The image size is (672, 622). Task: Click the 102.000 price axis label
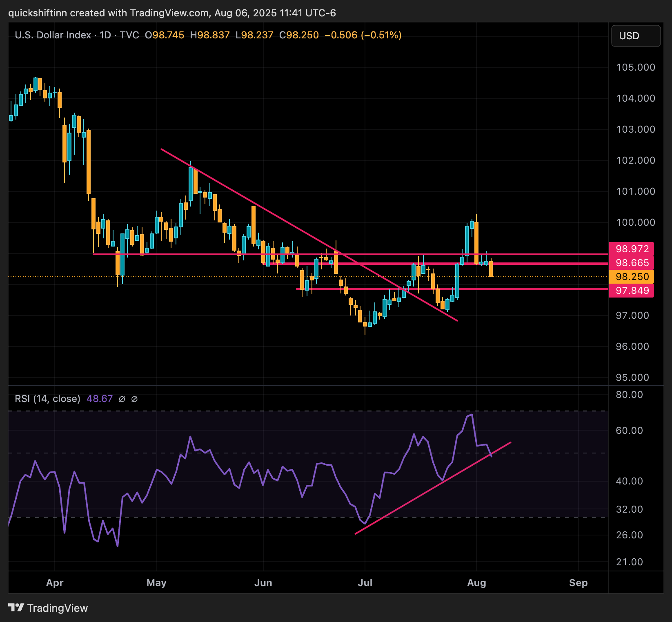click(636, 160)
